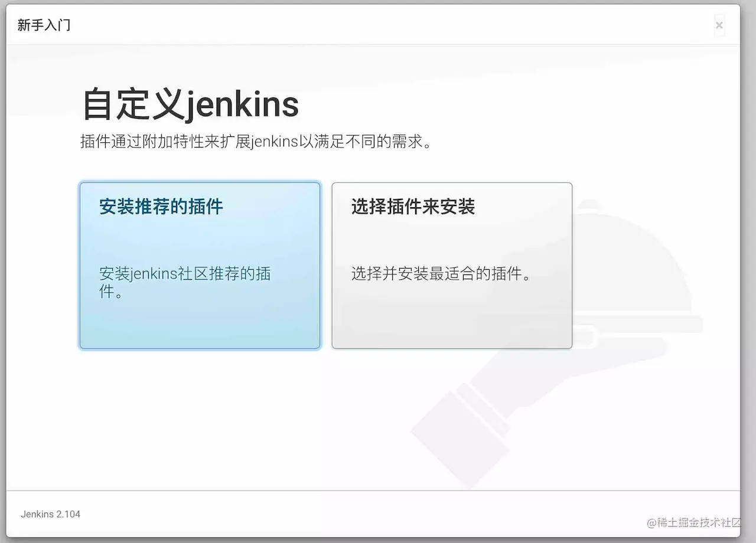Click the text 插件通过附加特性来扩展jenkins以满足不同的需求。
This screenshot has width=756, height=543.
(256, 142)
